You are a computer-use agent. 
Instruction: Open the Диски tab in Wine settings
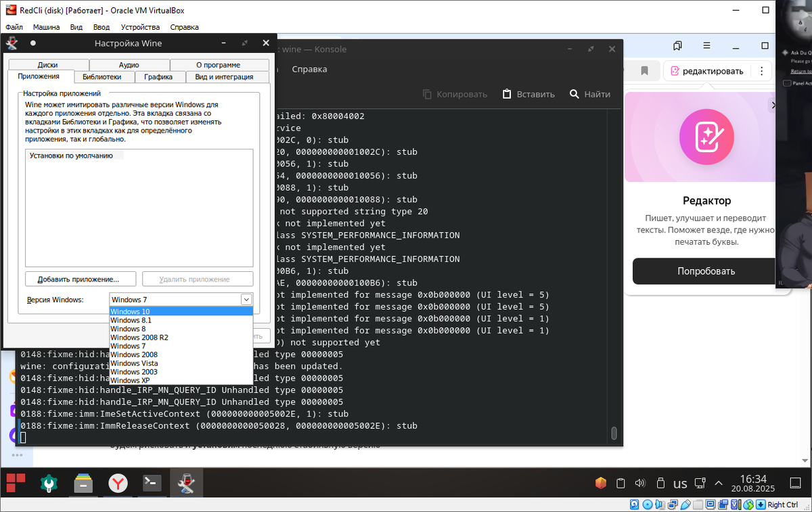[x=47, y=65]
